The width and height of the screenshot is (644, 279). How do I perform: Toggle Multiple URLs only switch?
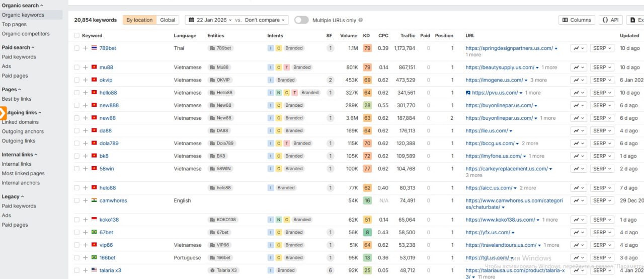coord(301,20)
